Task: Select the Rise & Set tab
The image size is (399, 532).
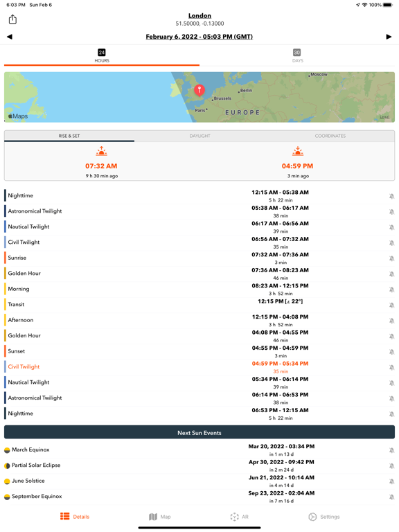Action: [69, 136]
